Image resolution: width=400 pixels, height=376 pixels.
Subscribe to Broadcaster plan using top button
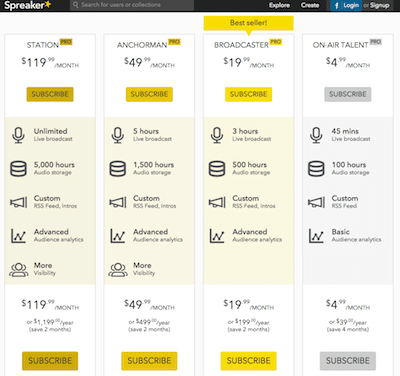[249, 94]
